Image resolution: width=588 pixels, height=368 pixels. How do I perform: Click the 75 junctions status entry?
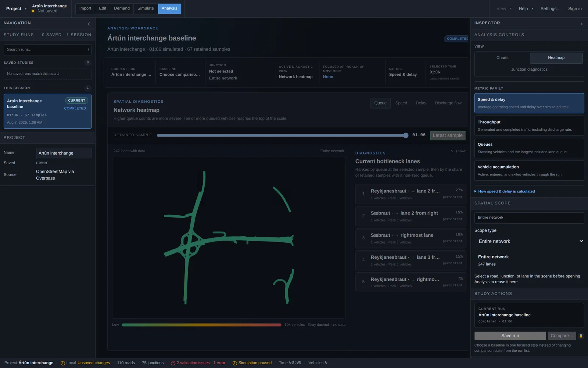pos(153,363)
